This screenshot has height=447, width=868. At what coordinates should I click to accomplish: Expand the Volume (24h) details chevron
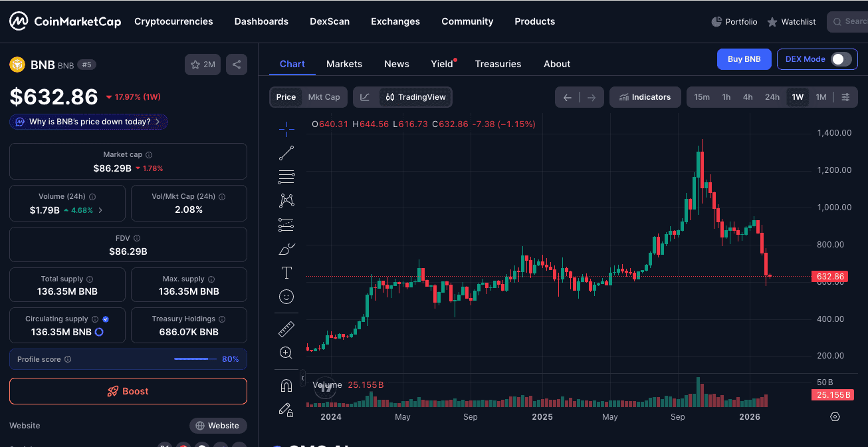[x=100, y=210]
